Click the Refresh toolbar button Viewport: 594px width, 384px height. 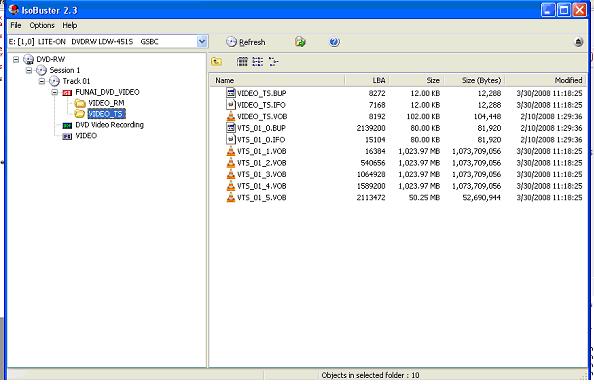click(x=245, y=42)
